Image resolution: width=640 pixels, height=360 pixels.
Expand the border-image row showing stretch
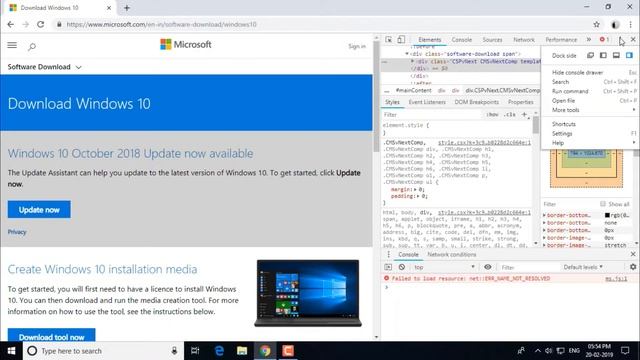tap(544, 245)
